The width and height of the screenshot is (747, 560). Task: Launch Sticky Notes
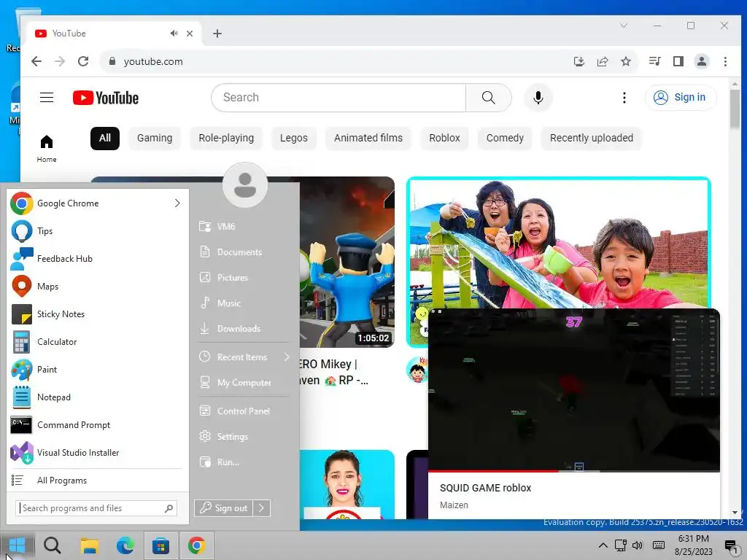[96, 314]
